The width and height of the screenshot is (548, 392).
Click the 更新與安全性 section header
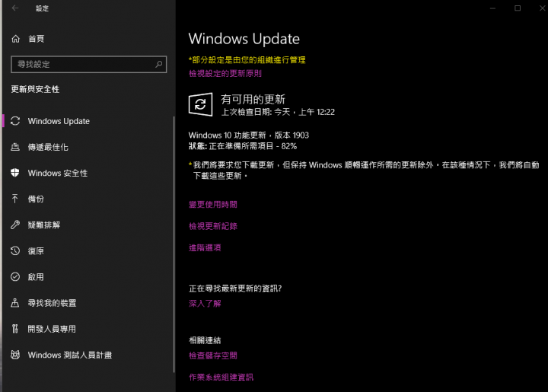tap(35, 89)
